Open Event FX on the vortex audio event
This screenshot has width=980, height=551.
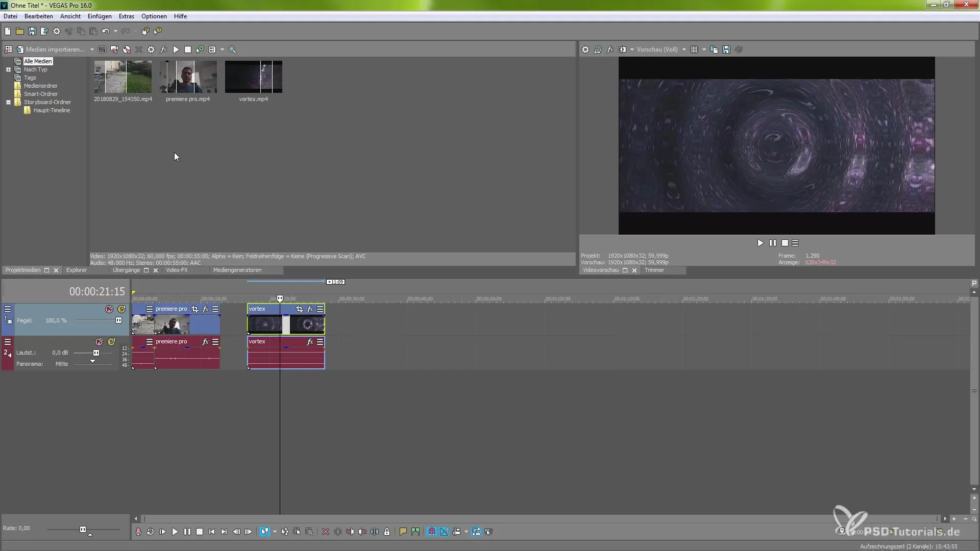click(310, 342)
